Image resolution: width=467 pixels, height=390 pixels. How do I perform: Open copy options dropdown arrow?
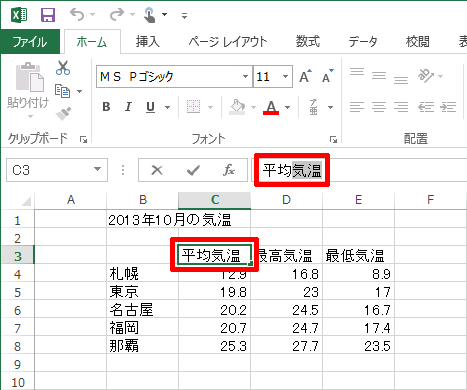pos(79,91)
